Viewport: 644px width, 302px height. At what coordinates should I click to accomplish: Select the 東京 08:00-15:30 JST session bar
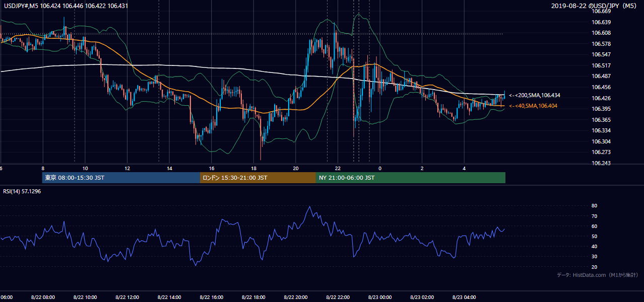pos(121,178)
